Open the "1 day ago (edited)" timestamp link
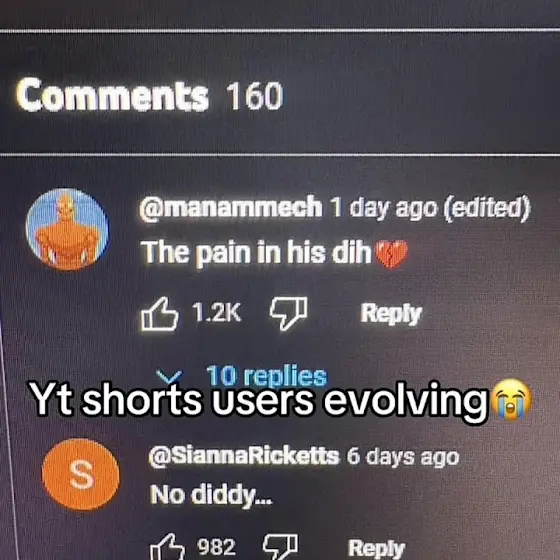The height and width of the screenshot is (560, 560). coord(430,208)
